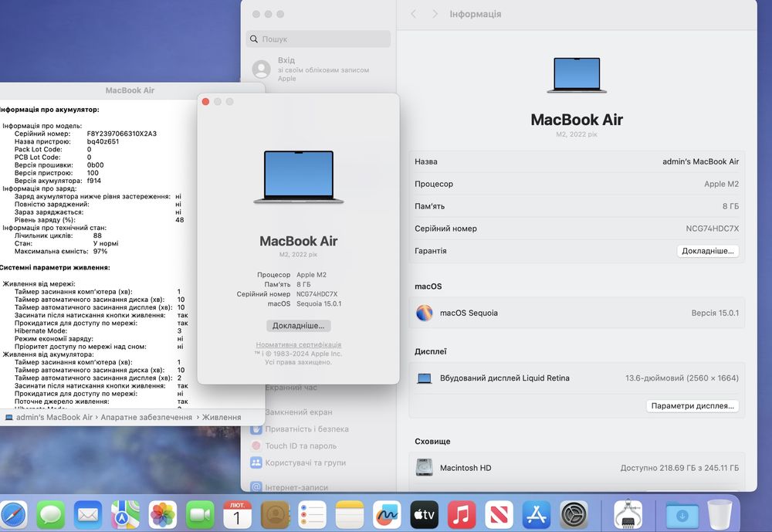772x532 pixels.
Task: Open App Store in the dock
Action: click(537, 515)
